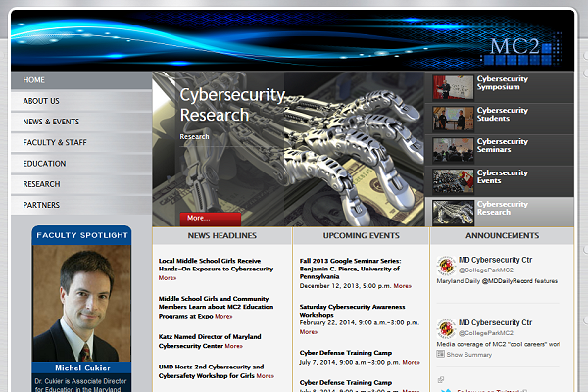
Task: Click second @CollegeParkMC2 handle
Action: pos(486,333)
